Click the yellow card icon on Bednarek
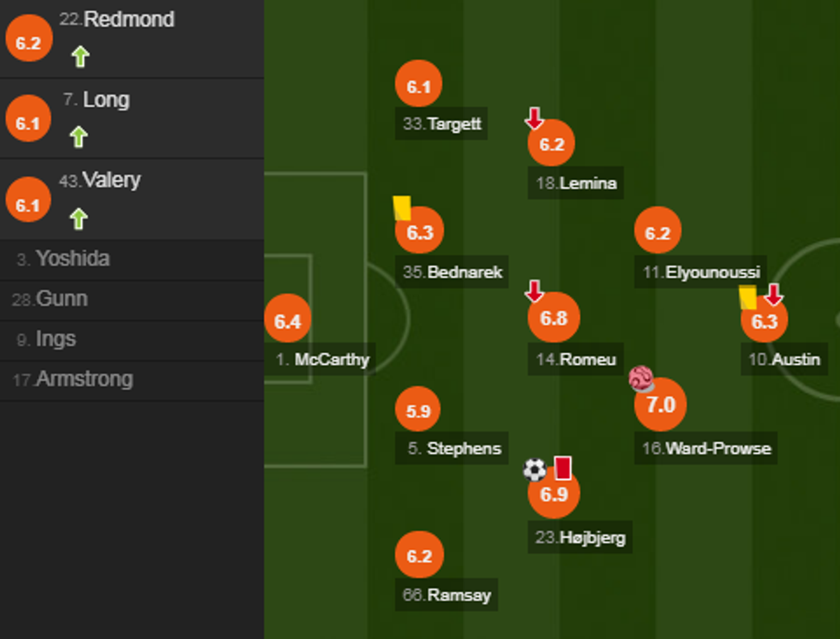This screenshot has width=840, height=639. tap(401, 208)
